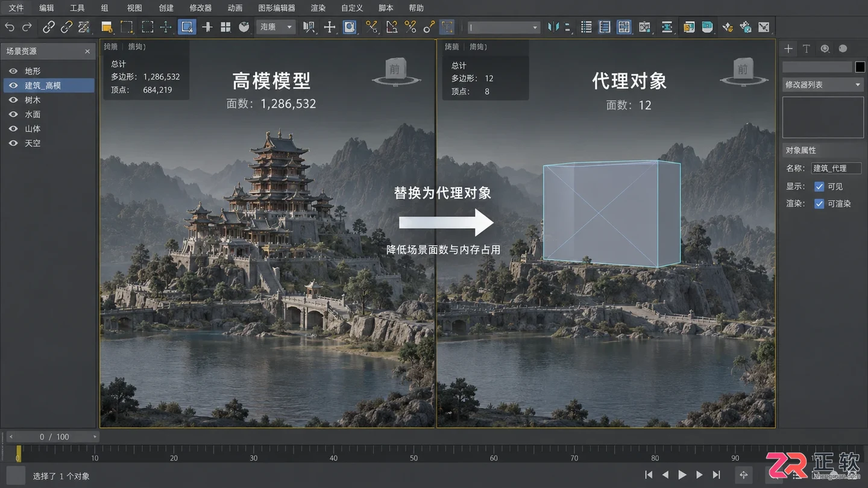Toggle visibility of 山体 layer
Viewport: 868px width, 488px height.
click(x=13, y=129)
